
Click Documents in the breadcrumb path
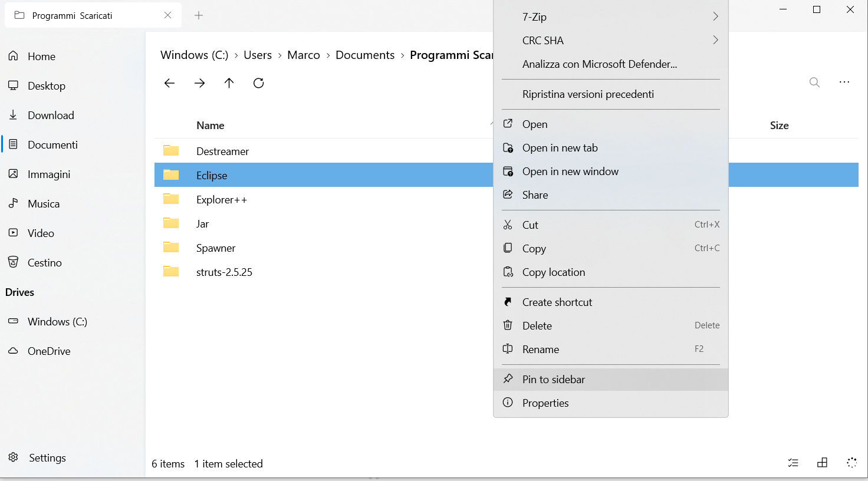[364, 54]
